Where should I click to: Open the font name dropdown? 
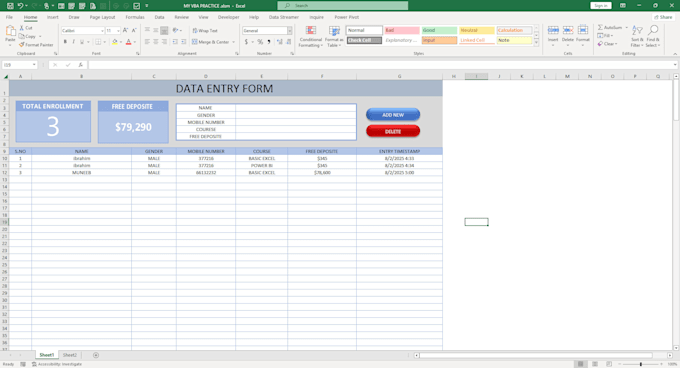(102, 31)
